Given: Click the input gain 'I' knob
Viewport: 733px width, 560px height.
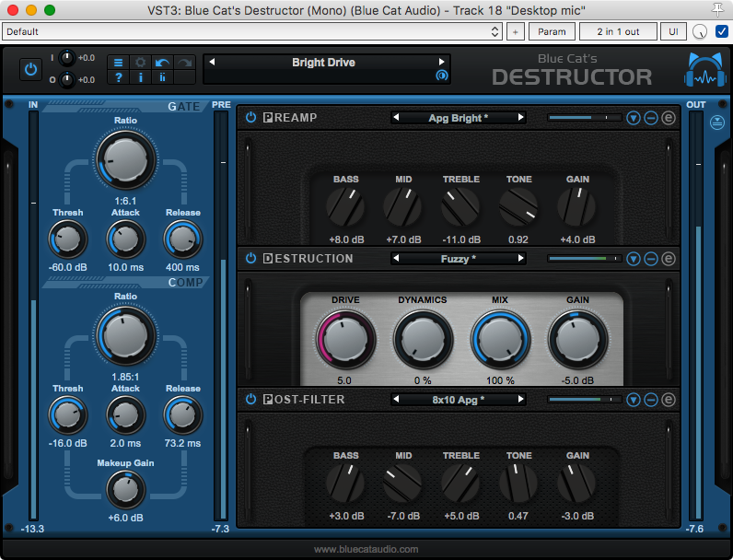Looking at the screenshot, I should [67, 58].
